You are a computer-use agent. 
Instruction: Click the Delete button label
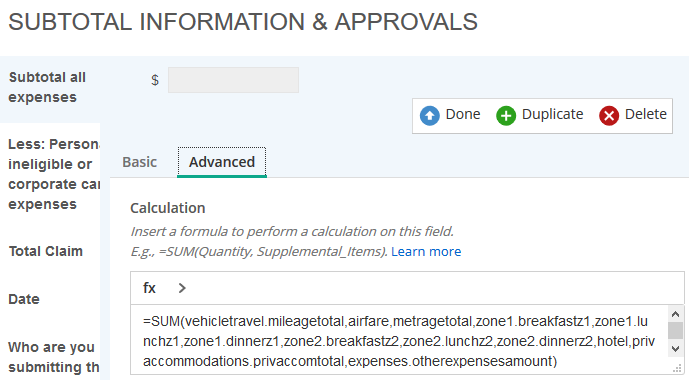click(x=645, y=114)
